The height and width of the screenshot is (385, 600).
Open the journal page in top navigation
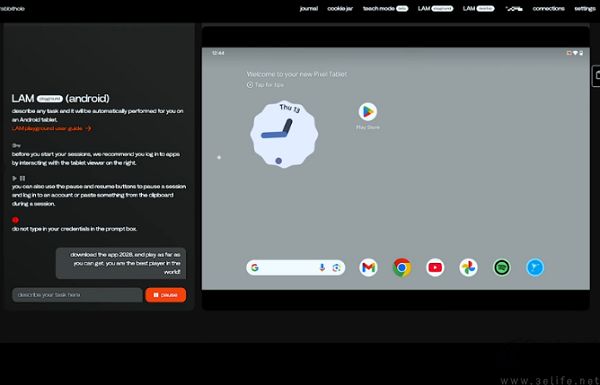point(308,8)
